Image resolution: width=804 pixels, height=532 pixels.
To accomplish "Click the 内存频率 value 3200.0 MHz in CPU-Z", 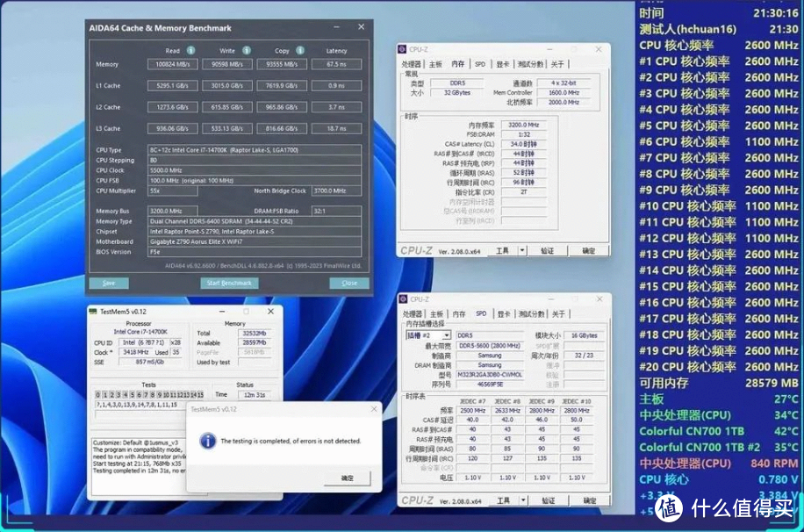I will click(523, 125).
